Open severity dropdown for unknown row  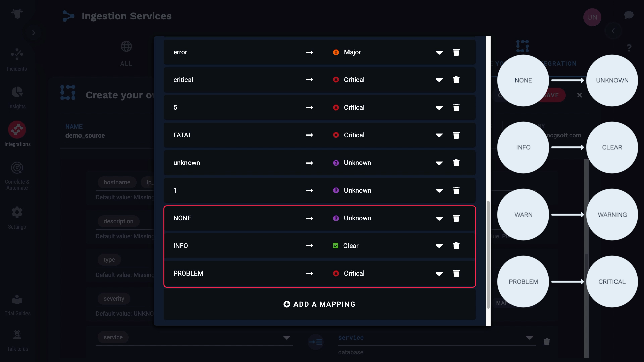click(x=439, y=163)
